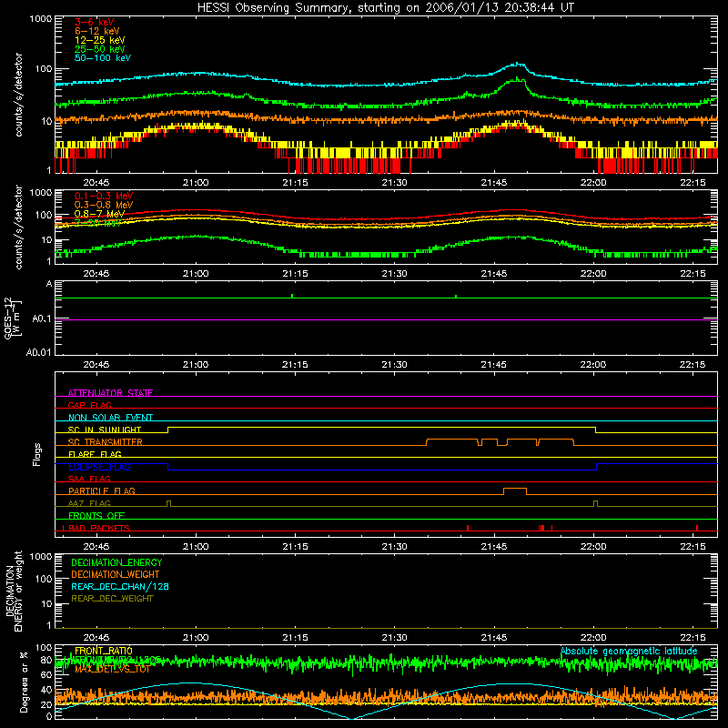Select the "6-12 keV" legend label
The image size is (728, 728).
[x=97, y=31]
